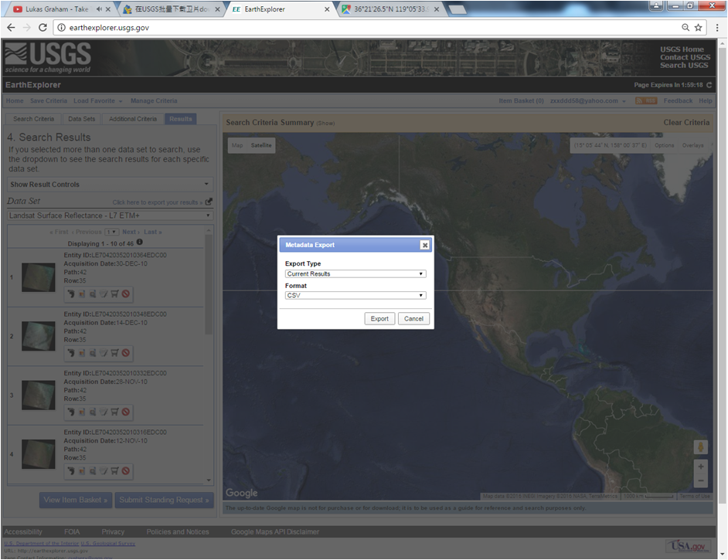The width and height of the screenshot is (728, 560).
Task: Switch to Search Criteria tab
Action: pos(33,119)
